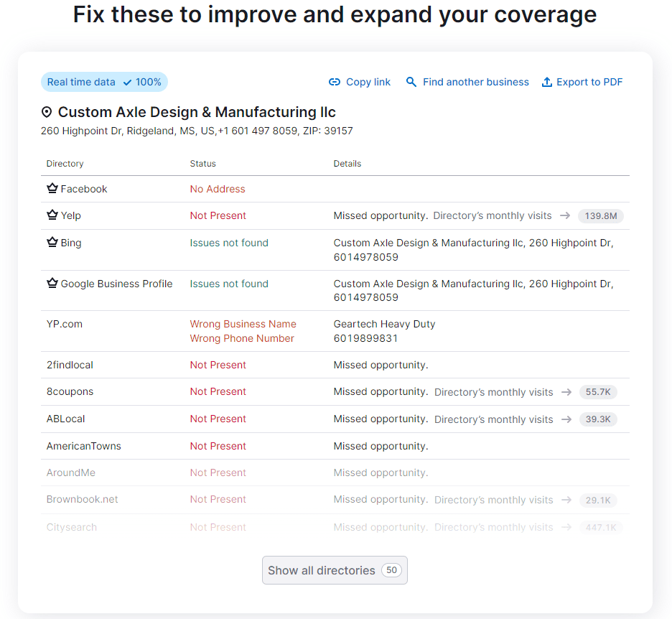Click the Status column header
Image resolution: width=672 pixels, height=619 pixels.
point(202,163)
